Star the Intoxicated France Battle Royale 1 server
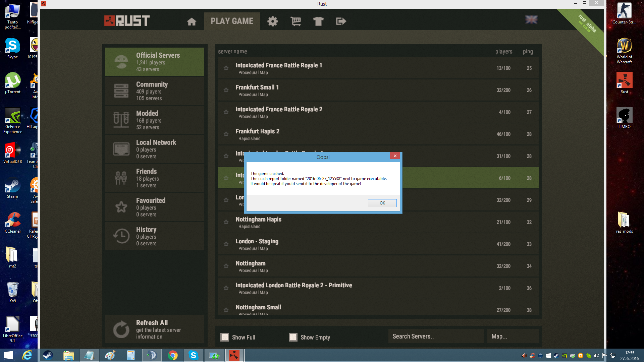 click(226, 68)
